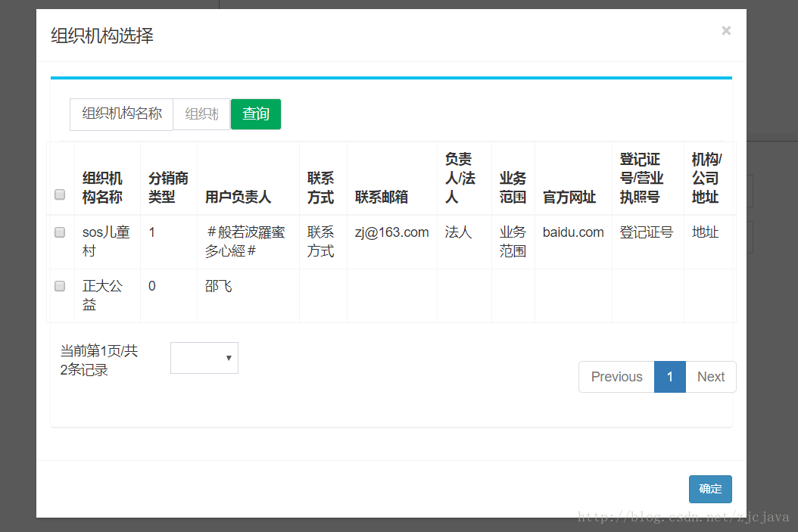The width and height of the screenshot is (798, 532).
Task: Select the 正大公益 name cell
Action: click(x=108, y=295)
